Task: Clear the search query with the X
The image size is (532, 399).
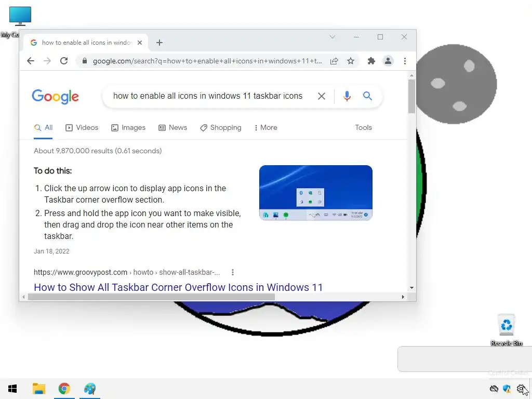Action: click(321, 96)
